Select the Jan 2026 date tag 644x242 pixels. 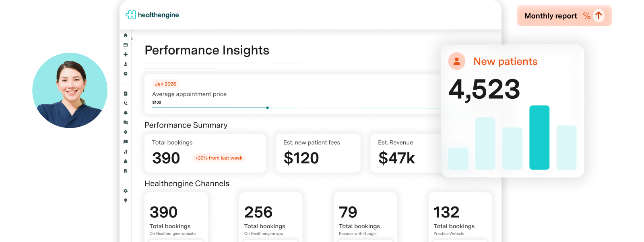(x=165, y=84)
